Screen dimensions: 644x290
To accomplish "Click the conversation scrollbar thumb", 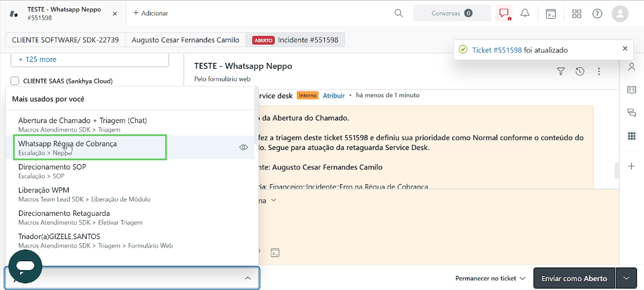I will click(617, 170).
